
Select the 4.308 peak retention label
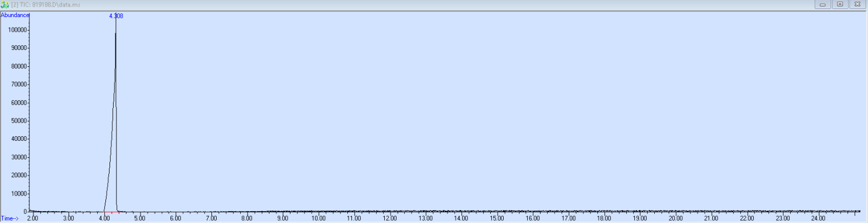tap(116, 16)
